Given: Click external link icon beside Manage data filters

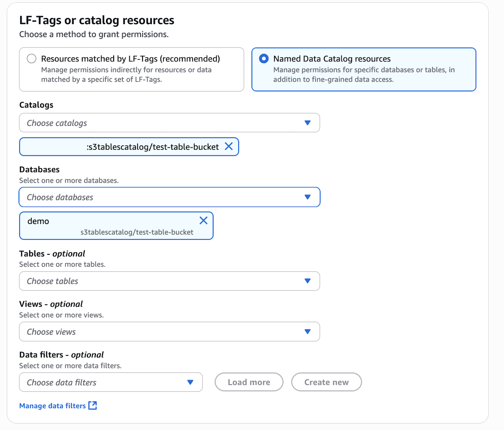Looking at the screenshot, I should [x=93, y=405].
